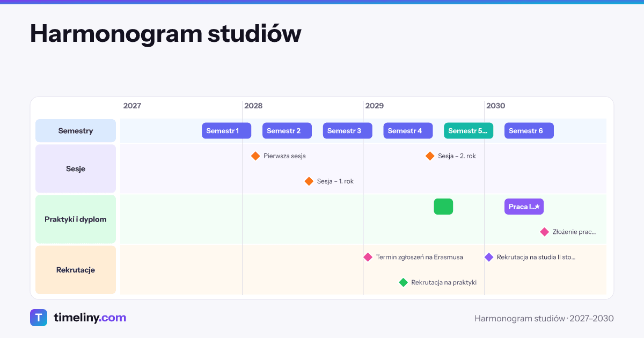Select the Praktyki i dyplom row label
The width and height of the screenshot is (644, 338).
pyautogui.click(x=76, y=219)
